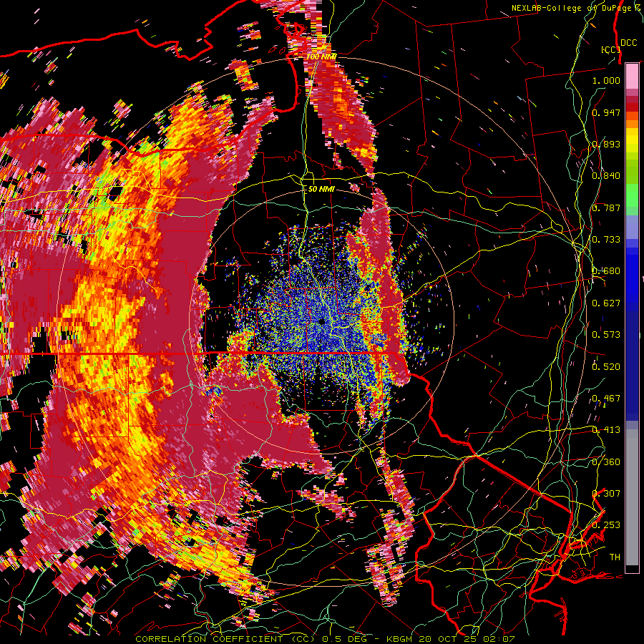
Task: Click the 'TH' threshold label
Action: (615, 557)
